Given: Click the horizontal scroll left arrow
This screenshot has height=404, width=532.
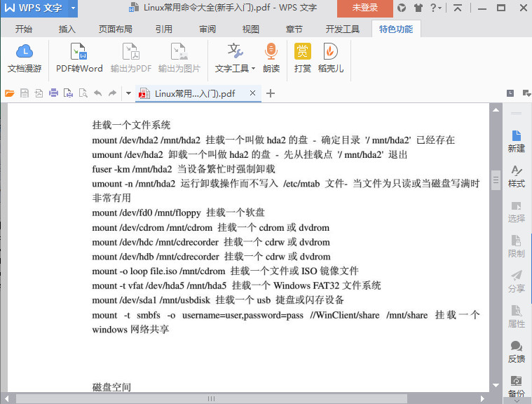Looking at the screenshot, I should pyautogui.click(x=6, y=398).
